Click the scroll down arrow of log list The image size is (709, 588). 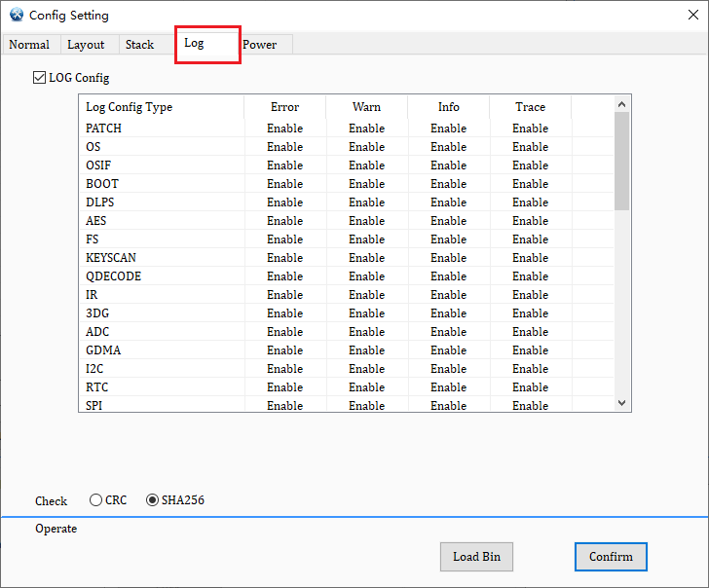622,403
